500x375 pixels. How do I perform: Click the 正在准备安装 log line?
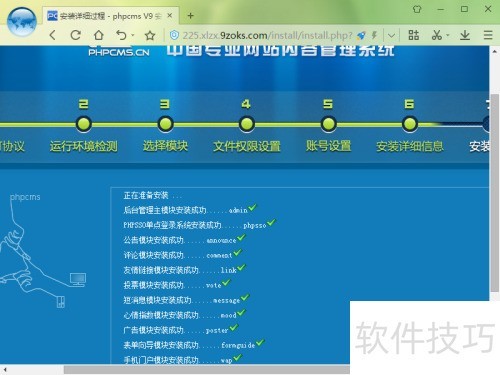click(x=153, y=195)
